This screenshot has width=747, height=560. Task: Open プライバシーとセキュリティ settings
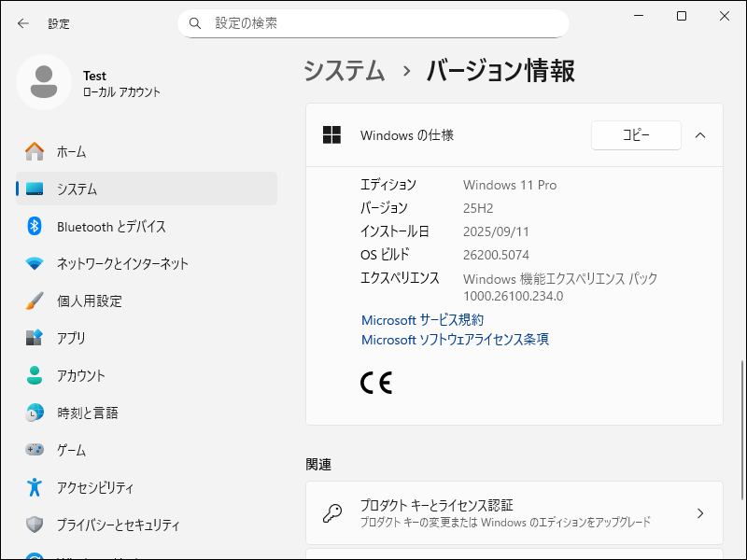coord(147,525)
